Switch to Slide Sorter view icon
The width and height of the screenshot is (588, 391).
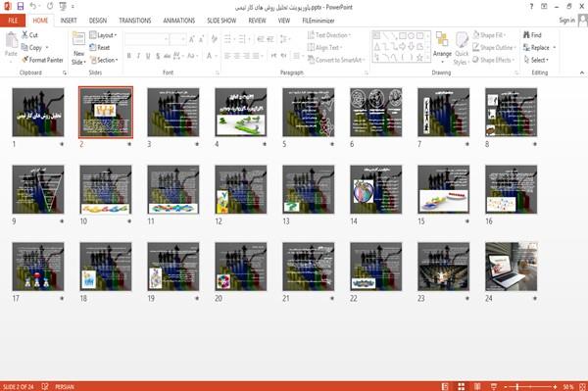[x=462, y=386]
